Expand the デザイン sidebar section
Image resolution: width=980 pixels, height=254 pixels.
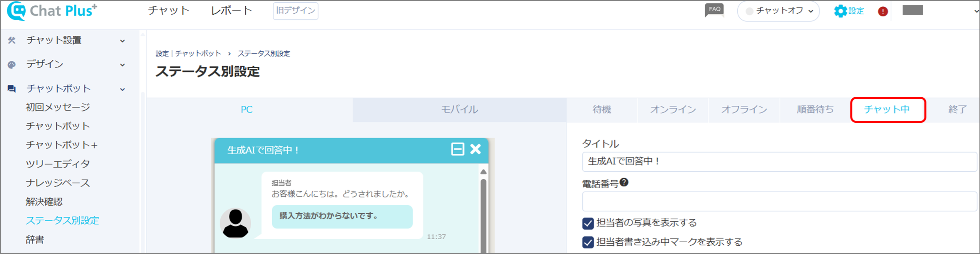[122, 65]
